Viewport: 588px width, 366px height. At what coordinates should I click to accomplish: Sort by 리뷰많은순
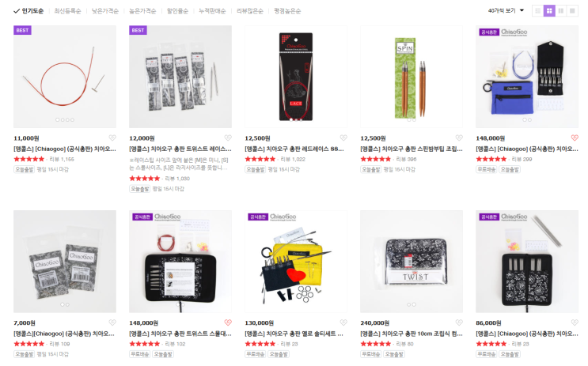[x=250, y=11]
